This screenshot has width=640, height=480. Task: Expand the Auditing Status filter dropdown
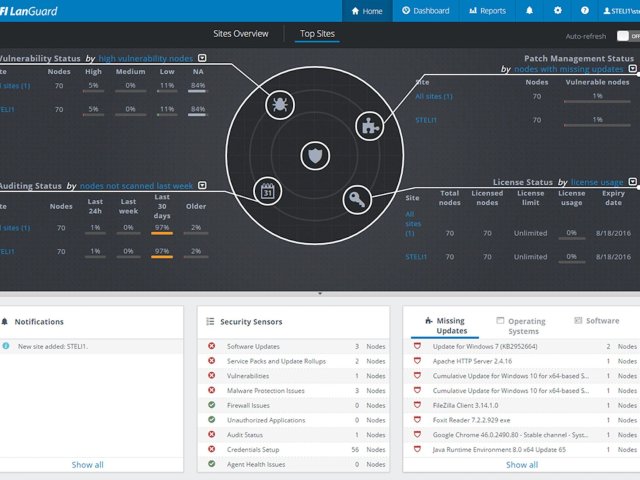[x=202, y=185]
